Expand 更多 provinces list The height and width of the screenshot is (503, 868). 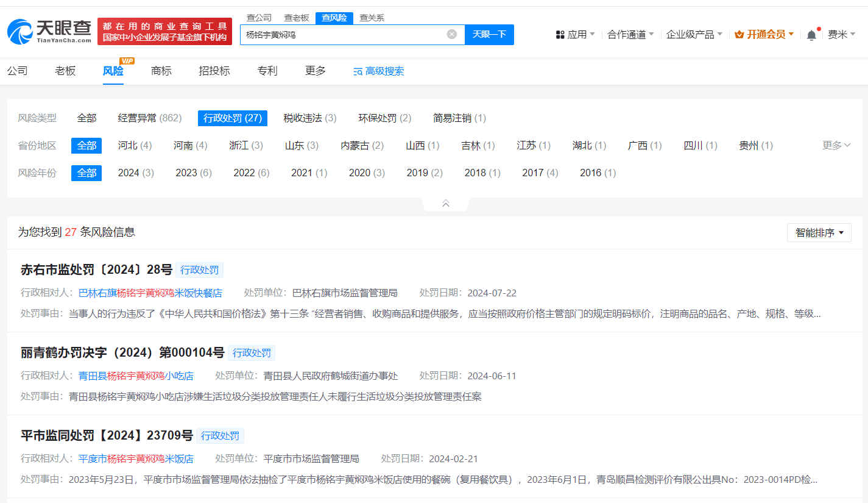[836, 146]
